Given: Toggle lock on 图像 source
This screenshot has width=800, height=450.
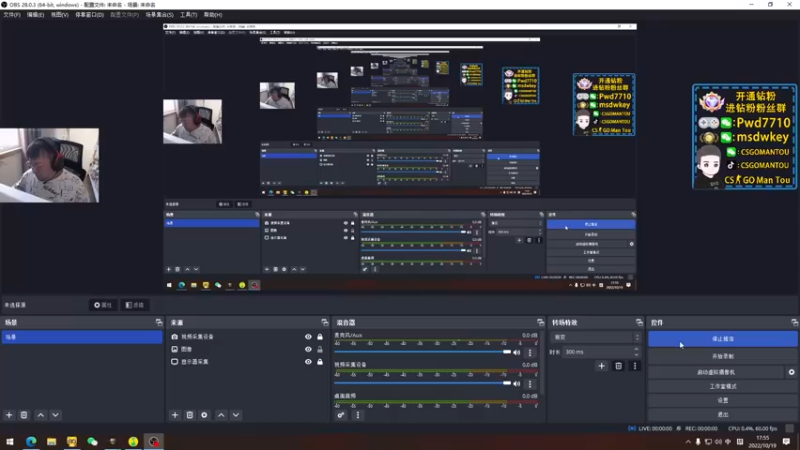Looking at the screenshot, I should pos(320,349).
